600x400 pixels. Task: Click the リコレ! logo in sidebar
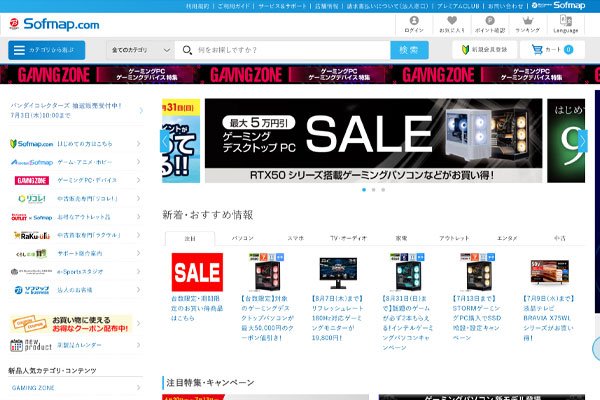pos(32,199)
